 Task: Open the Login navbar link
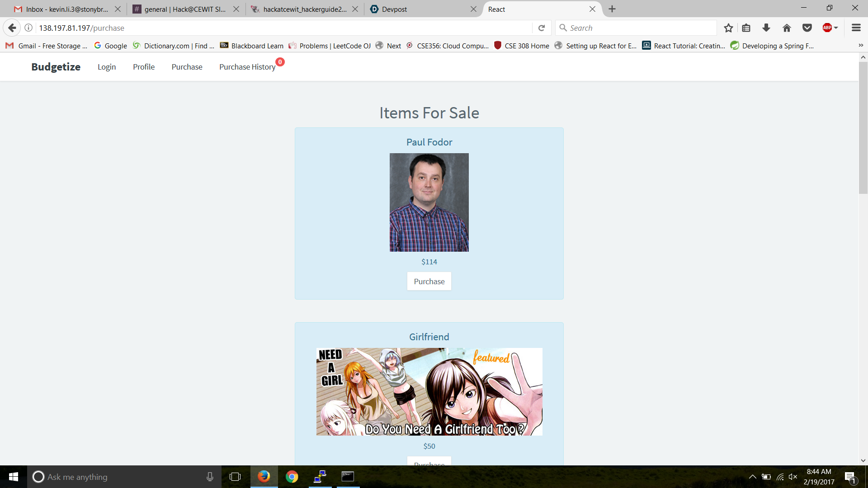(x=107, y=67)
